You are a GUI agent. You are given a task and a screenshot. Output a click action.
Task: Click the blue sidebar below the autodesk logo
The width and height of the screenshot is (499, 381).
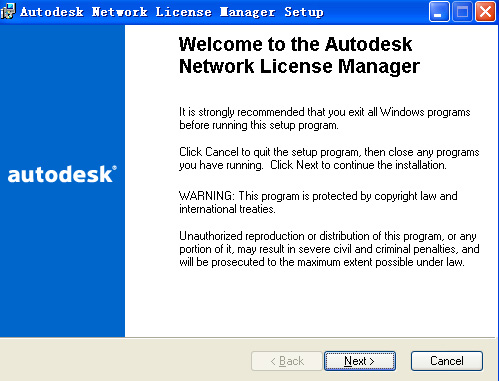pyautogui.click(x=62, y=260)
